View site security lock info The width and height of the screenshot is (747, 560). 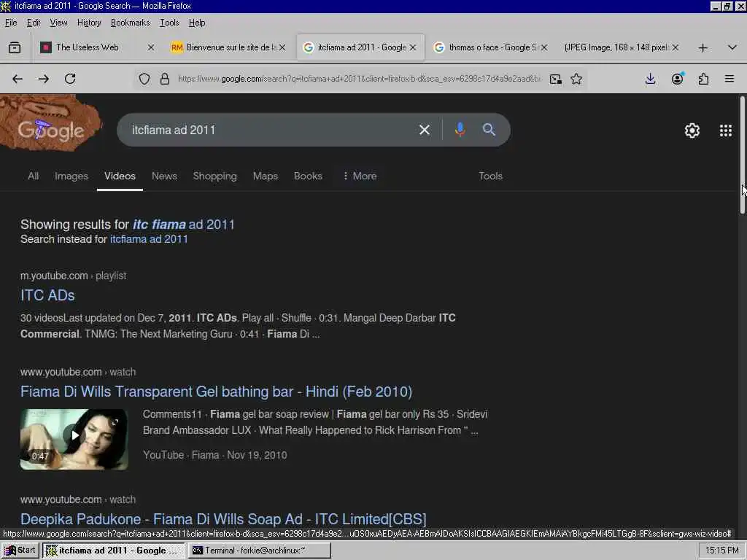(x=165, y=79)
